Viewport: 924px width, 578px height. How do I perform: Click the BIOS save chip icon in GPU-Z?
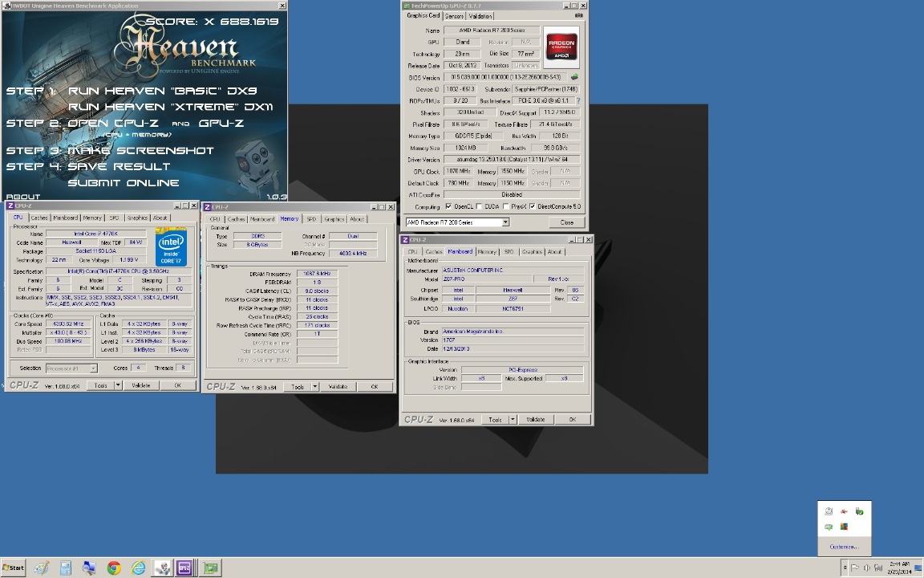pyautogui.click(x=574, y=77)
